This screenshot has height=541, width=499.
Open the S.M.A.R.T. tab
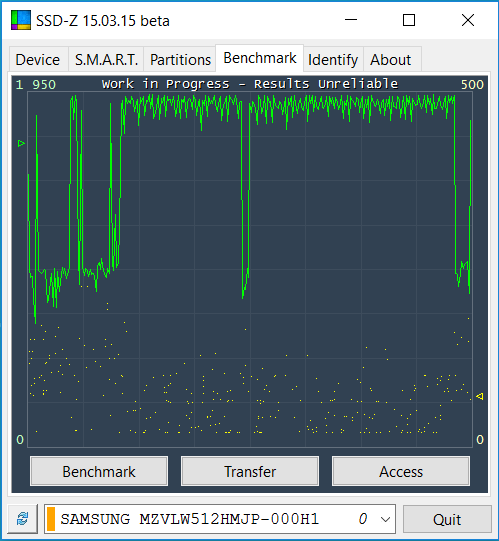(x=106, y=60)
